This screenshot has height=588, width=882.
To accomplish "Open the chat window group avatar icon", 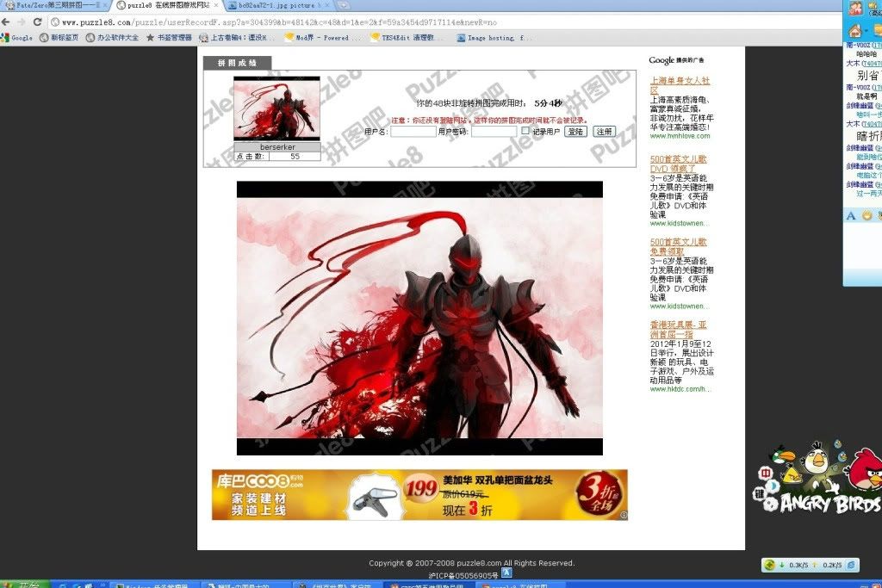I will click(x=855, y=8).
